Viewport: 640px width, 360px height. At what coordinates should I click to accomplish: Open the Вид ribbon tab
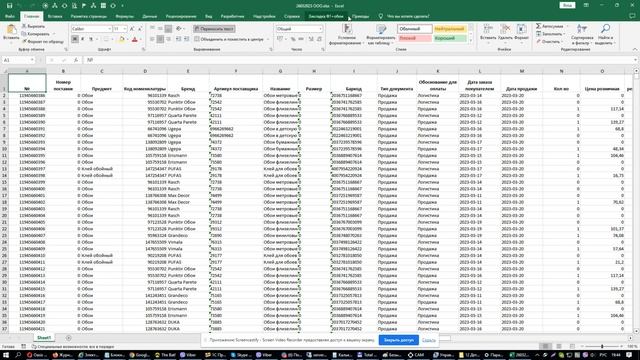tap(209, 16)
